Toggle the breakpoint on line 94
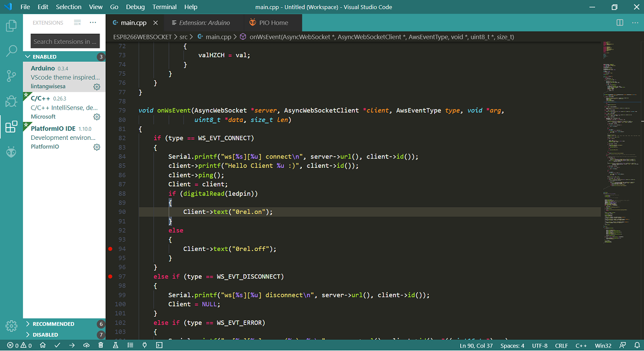 pos(111,248)
